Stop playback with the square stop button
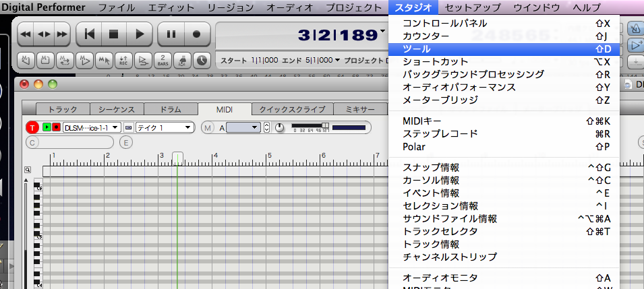This screenshot has width=644, height=289. pos(114,34)
